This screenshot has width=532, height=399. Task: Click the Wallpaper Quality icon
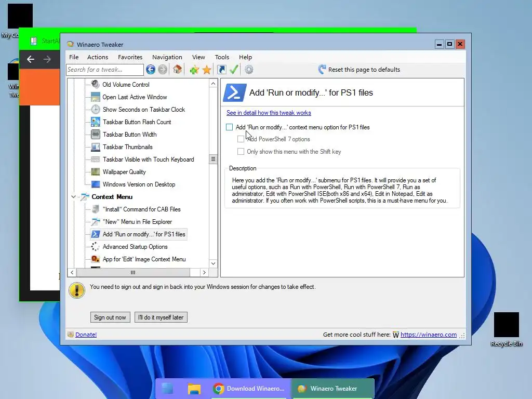96,171
